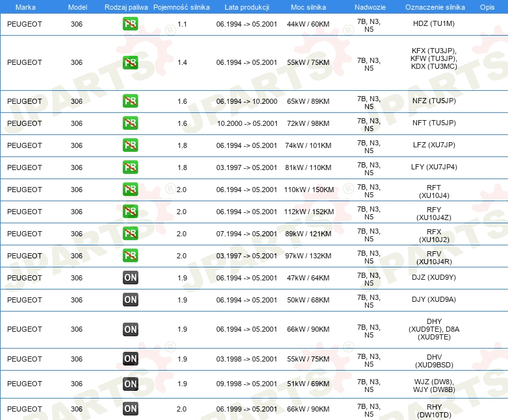Image resolution: width=508 pixels, height=420 pixels.
Task: Click PEUGEOT in the 1.1 HDZ row
Action: click(25, 24)
